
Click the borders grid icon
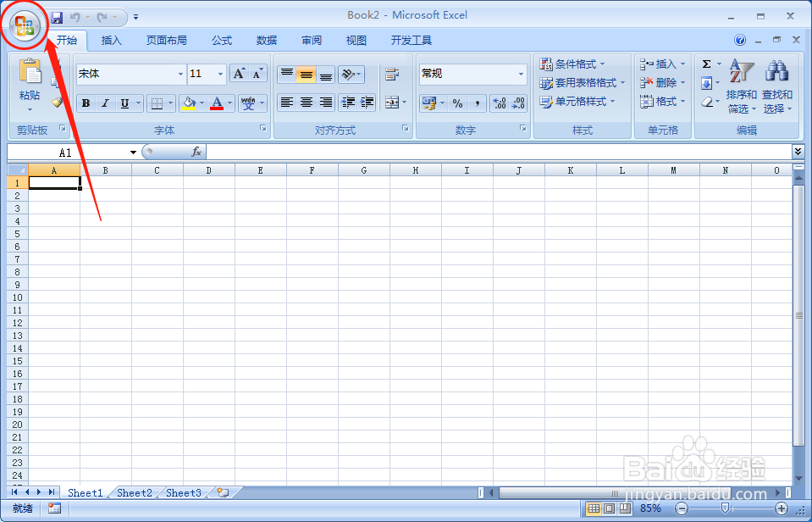coord(157,103)
